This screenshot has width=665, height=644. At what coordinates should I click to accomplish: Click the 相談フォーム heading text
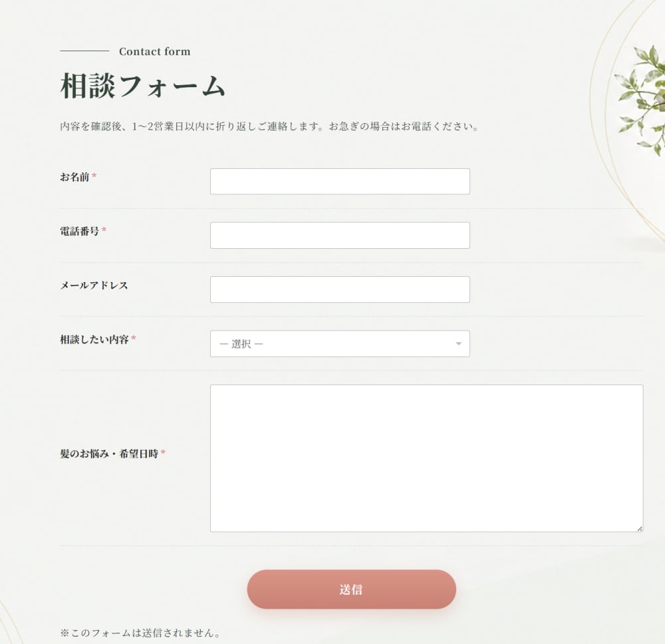[142, 86]
